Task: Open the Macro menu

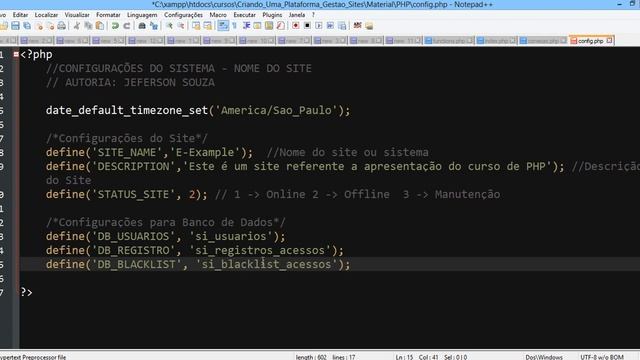Action: click(218, 15)
